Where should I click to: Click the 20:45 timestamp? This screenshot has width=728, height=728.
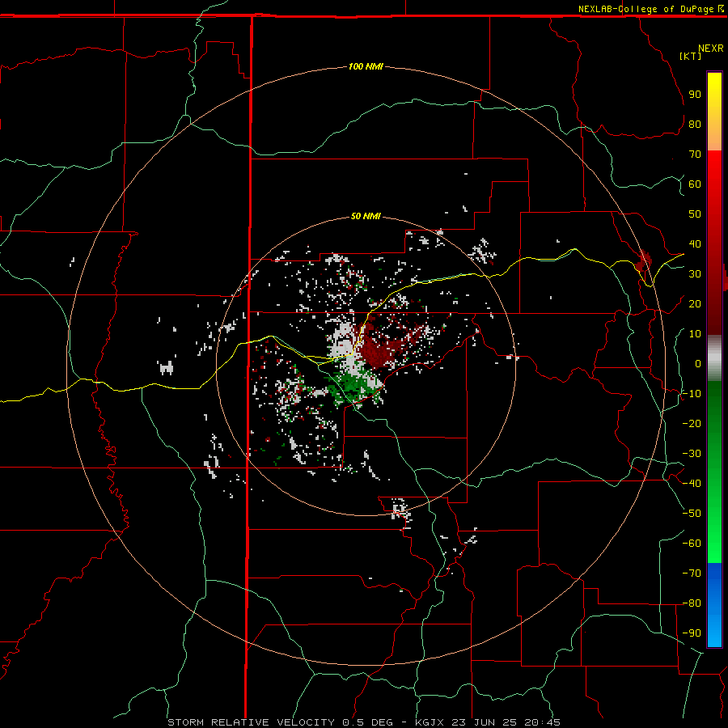(x=543, y=722)
